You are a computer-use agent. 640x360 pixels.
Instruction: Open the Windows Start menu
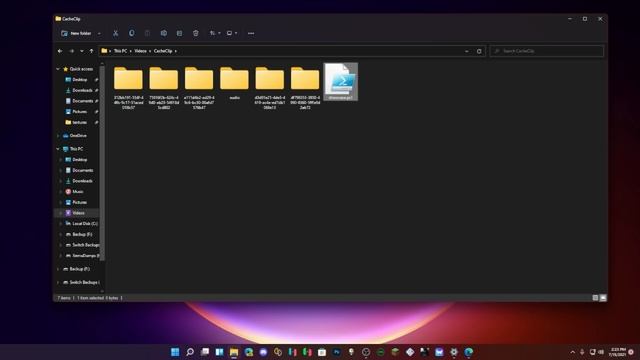click(175, 352)
